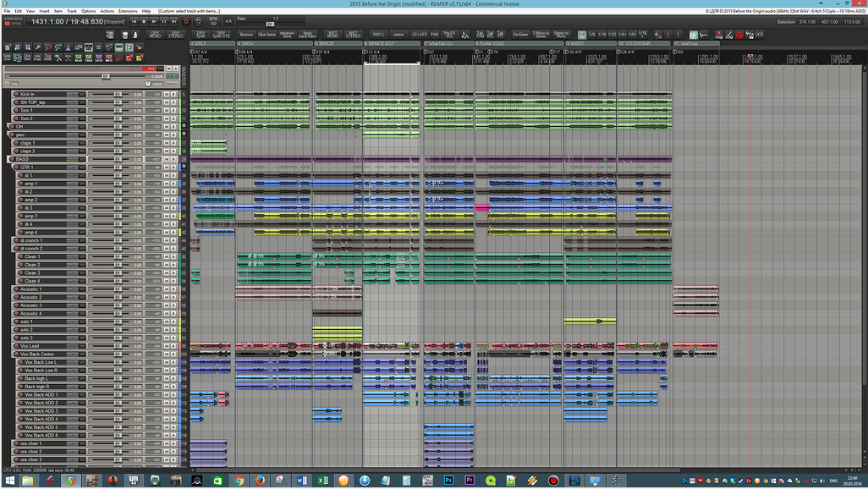868x489 pixels.
Task: Click the Glue Items toolbar button
Action: [266, 35]
